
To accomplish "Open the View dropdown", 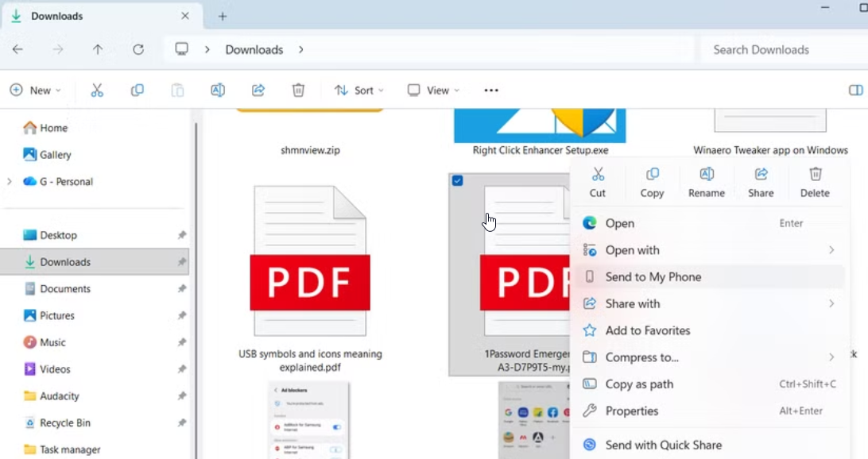I will click(433, 91).
